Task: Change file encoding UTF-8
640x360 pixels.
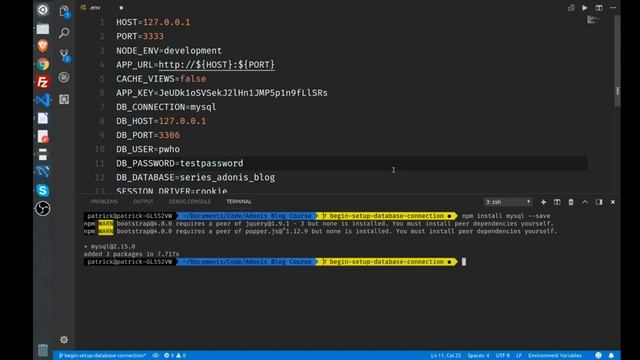Action: [502, 356]
